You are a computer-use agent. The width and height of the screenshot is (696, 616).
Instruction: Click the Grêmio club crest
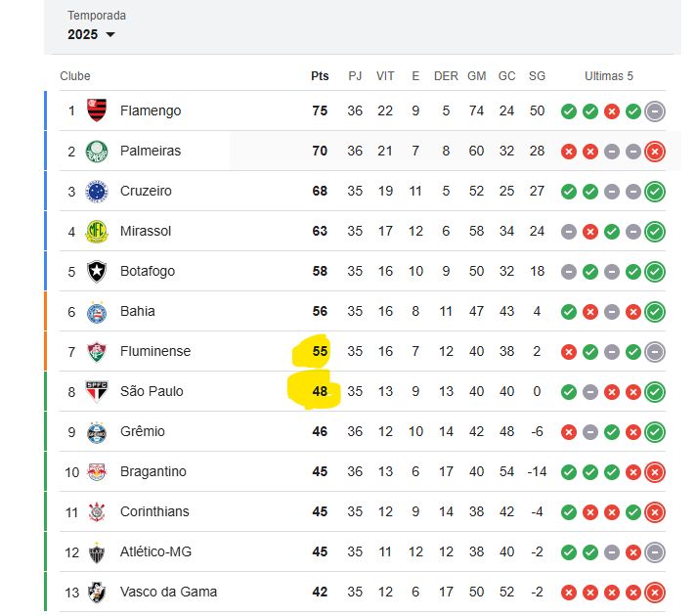pyautogui.click(x=97, y=431)
